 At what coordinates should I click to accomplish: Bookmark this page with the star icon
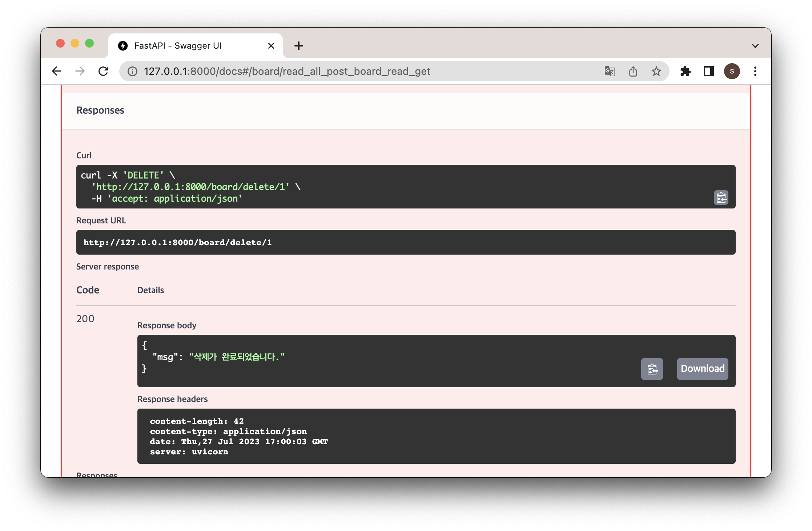click(656, 71)
